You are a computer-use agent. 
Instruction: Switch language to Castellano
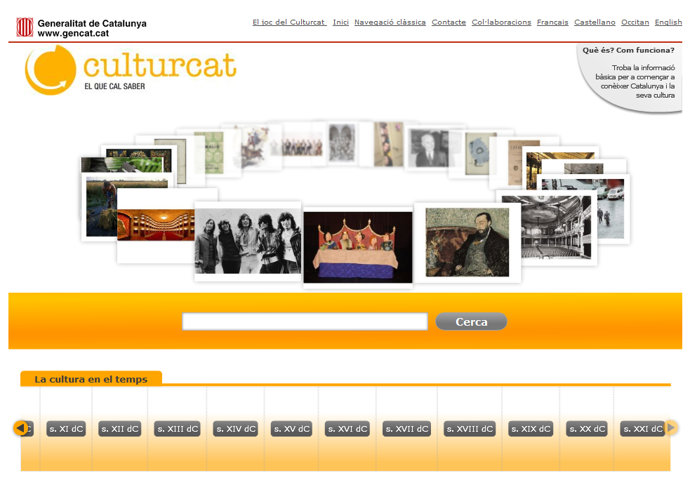[x=595, y=22]
